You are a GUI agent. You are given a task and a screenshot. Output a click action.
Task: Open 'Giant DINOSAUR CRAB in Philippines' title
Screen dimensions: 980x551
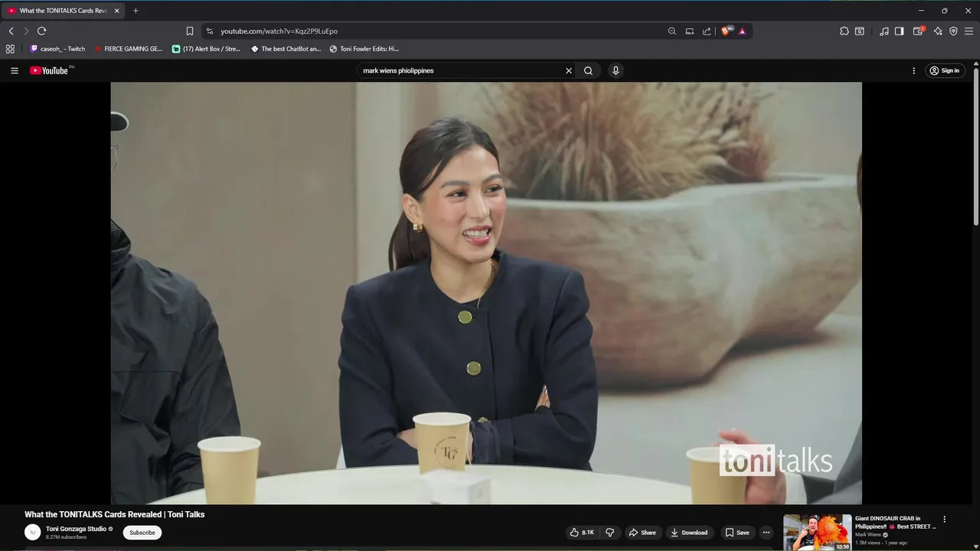pyautogui.click(x=895, y=523)
